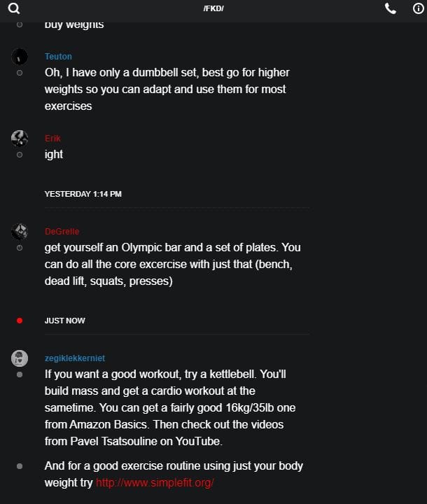
Task: Click Erik's profile avatar
Action: point(20,138)
